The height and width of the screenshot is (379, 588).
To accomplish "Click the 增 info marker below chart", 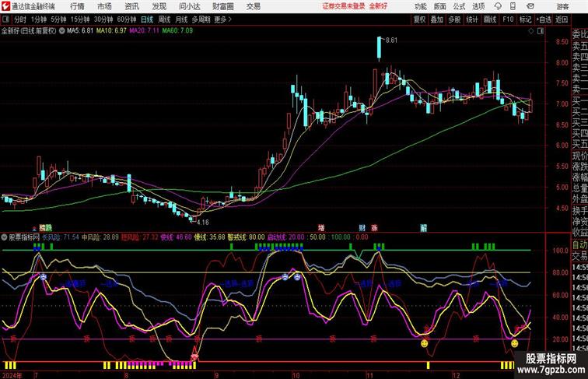I will [321, 228].
